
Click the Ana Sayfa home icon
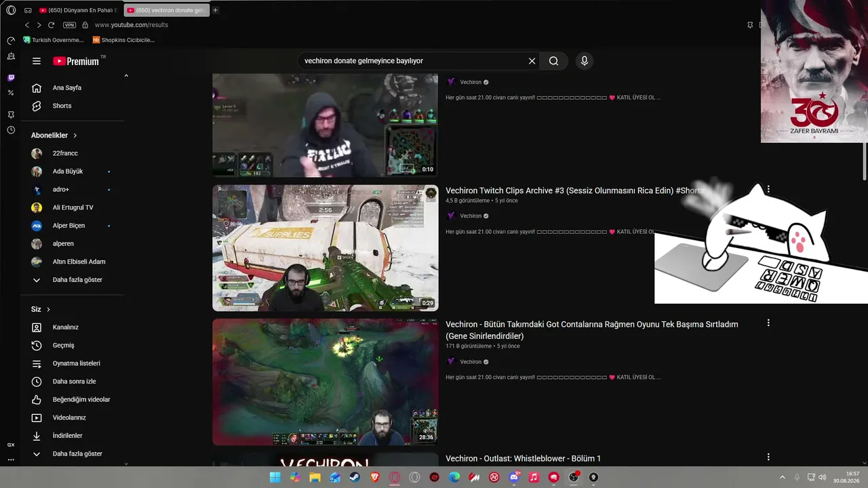pos(37,88)
